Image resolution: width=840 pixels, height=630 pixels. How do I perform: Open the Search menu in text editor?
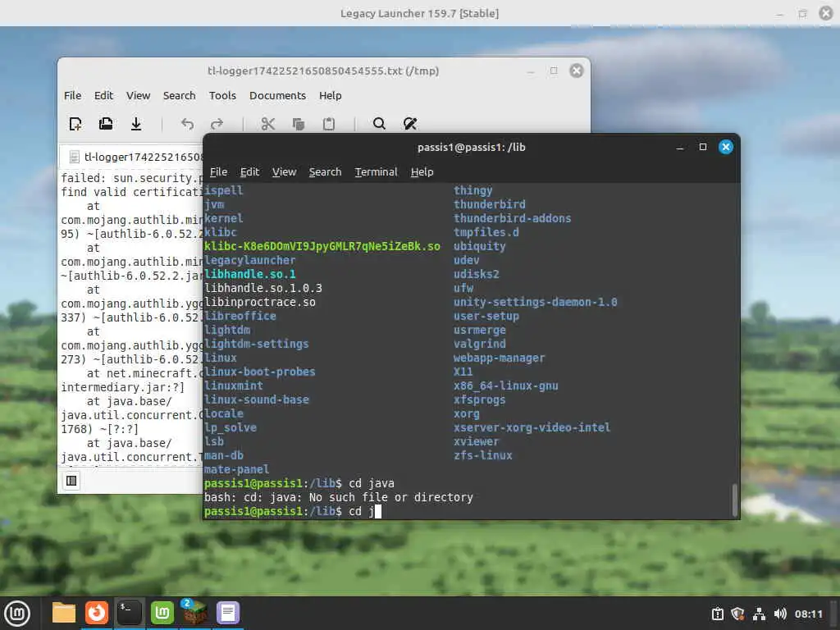pos(179,95)
